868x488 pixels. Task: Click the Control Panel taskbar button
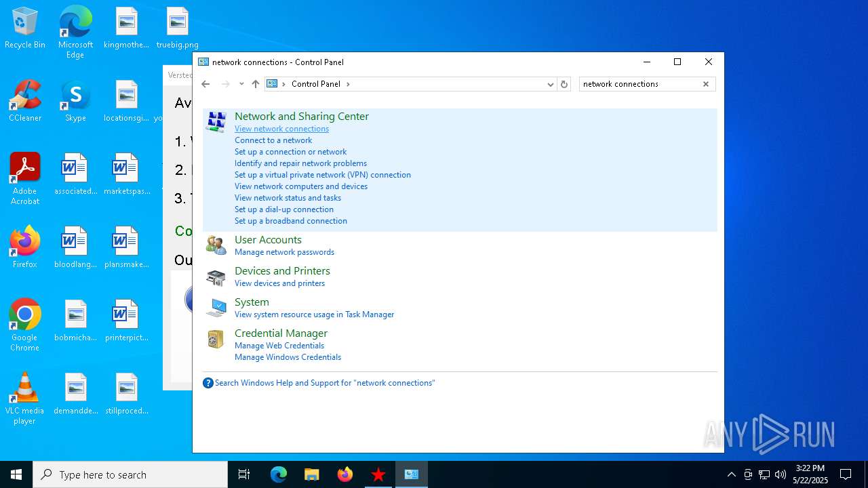pyautogui.click(x=412, y=474)
